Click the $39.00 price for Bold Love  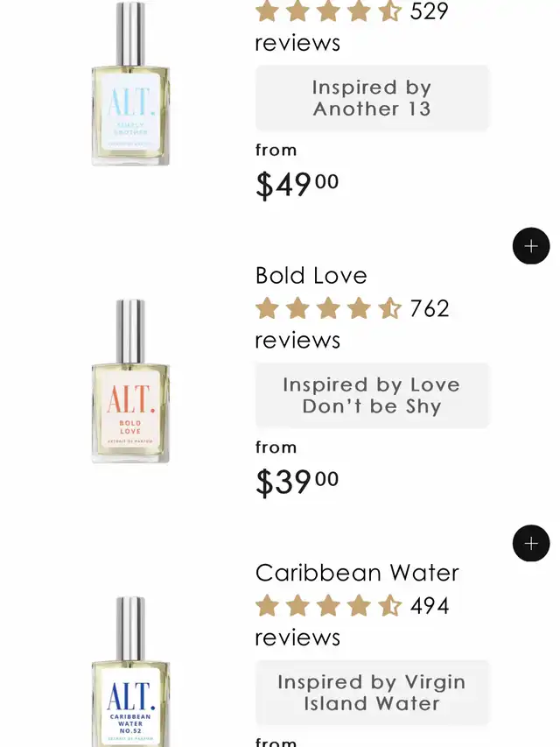297,482
